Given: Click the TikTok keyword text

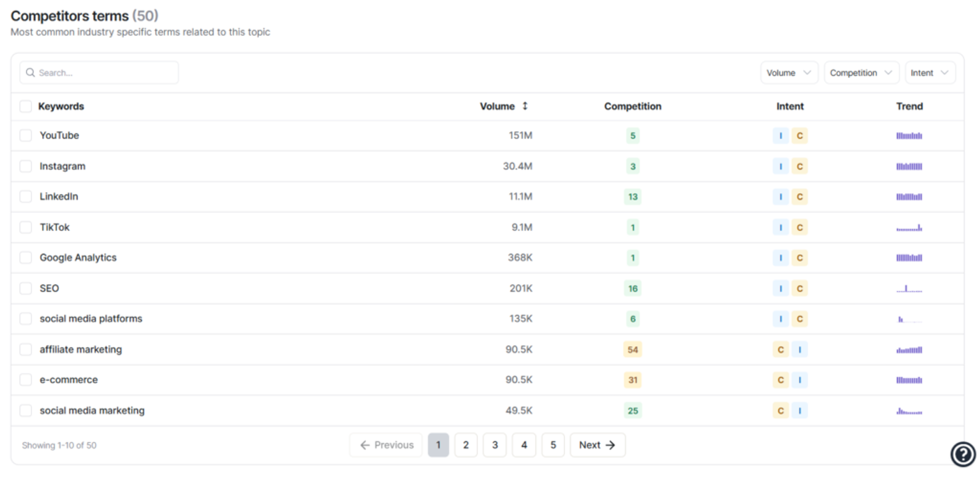Looking at the screenshot, I should tap(55, 227).
